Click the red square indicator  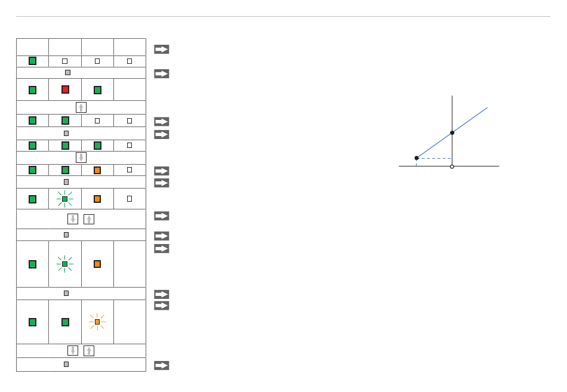point(65,89)
